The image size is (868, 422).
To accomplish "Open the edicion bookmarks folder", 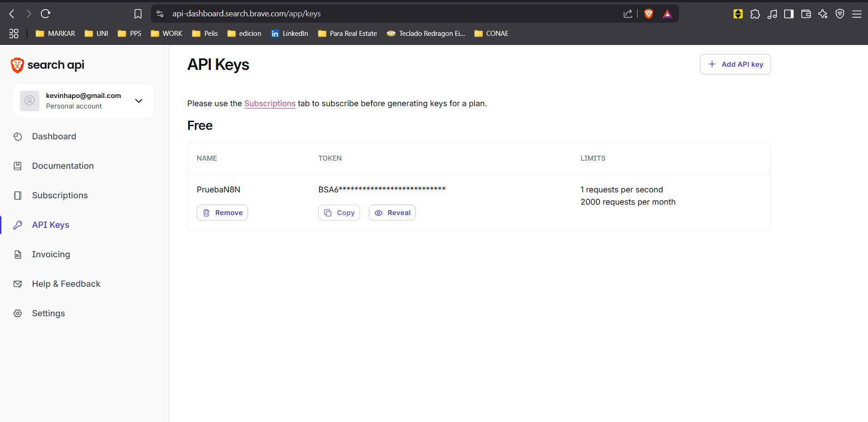I will [x=244, y=34].
